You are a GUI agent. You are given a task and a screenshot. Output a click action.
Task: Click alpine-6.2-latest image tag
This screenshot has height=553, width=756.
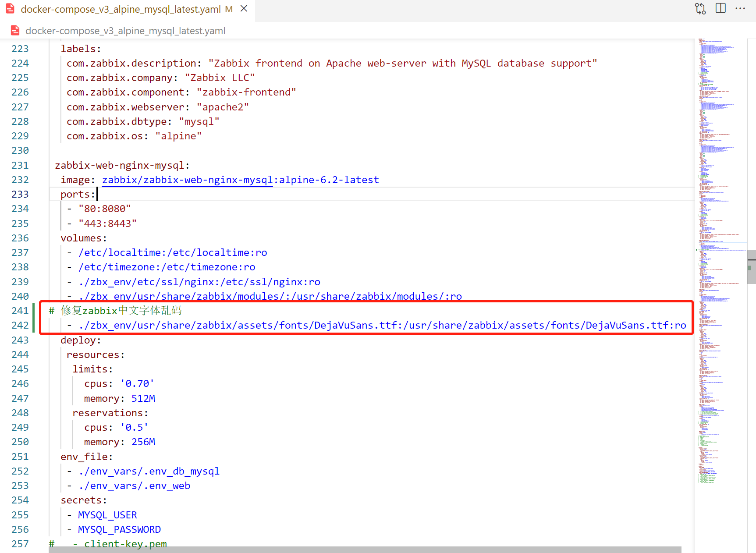[329, 180]
